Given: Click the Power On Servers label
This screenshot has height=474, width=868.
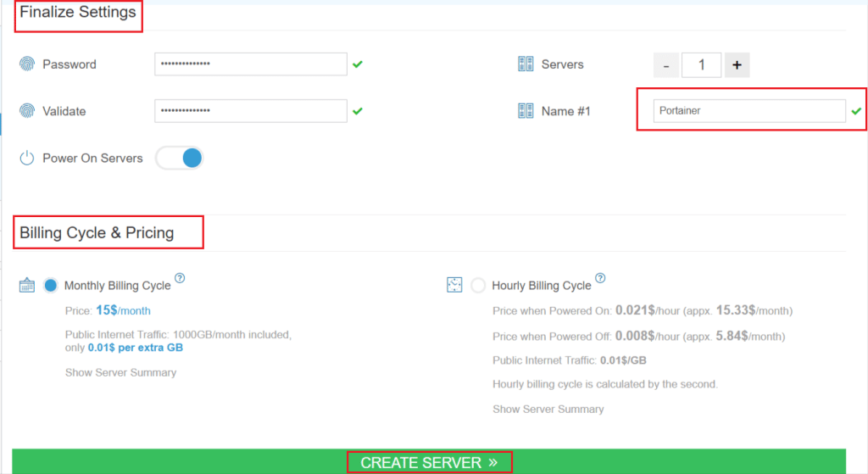Looking at the screenshot, I should click(x=92, y=159).
